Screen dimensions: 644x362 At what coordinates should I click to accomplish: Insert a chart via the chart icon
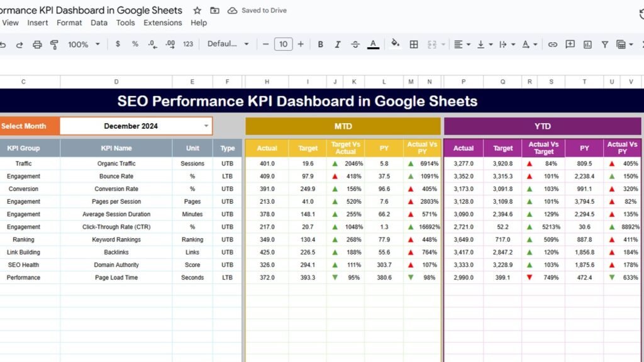coord(586,44)
